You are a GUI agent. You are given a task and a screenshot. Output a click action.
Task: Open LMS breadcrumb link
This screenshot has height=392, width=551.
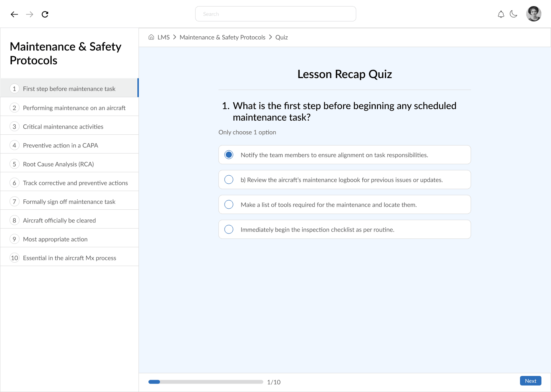coord(163,37)
